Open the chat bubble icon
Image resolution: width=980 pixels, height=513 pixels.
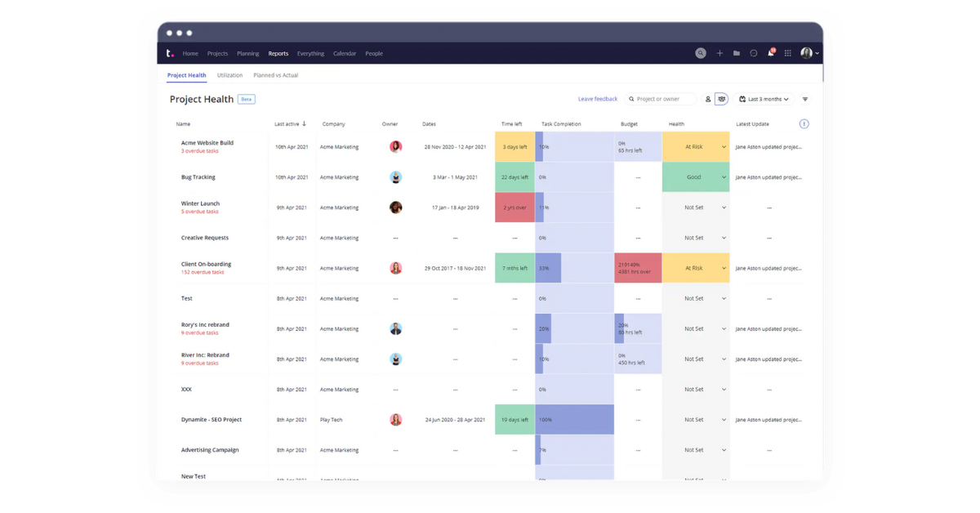754,53
